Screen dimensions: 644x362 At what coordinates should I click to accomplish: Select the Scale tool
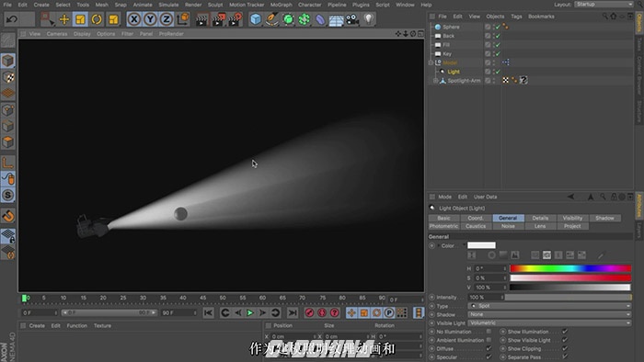(x=81, y=19)
